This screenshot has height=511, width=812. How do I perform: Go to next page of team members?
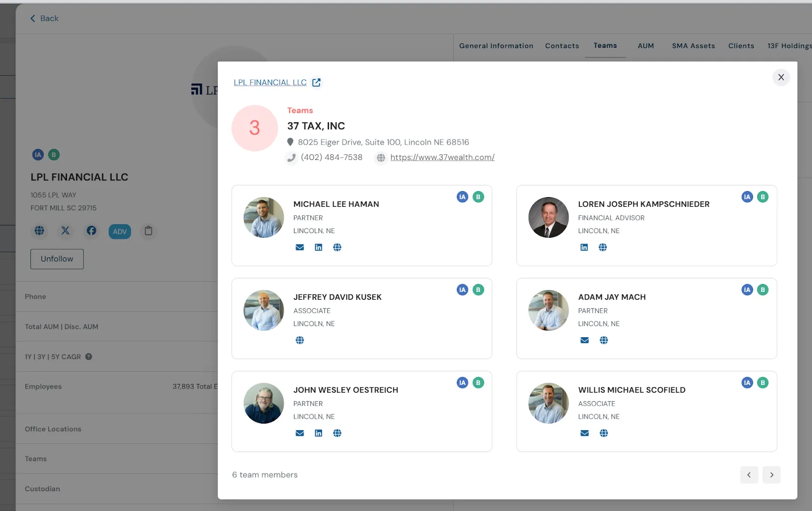click(771, 475)
